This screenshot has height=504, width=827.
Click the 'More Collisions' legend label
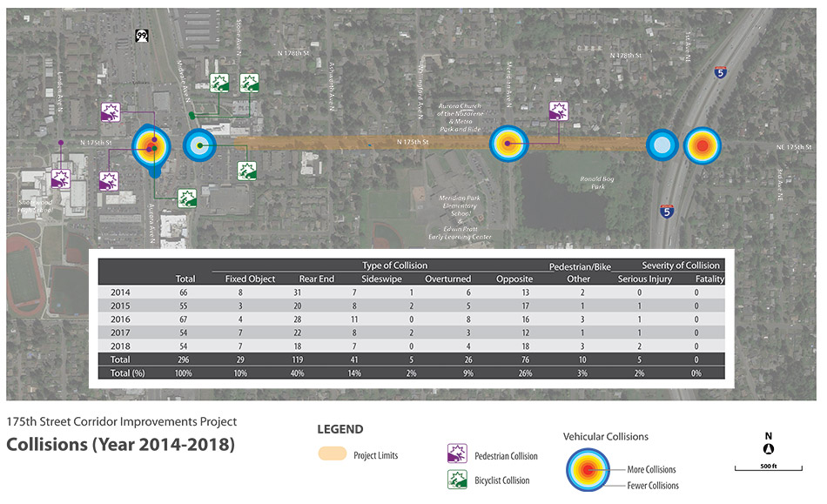point(651,469)
